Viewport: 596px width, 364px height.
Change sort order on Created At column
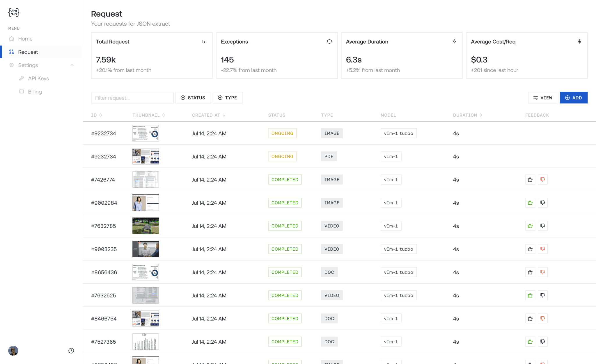point(224,115)
